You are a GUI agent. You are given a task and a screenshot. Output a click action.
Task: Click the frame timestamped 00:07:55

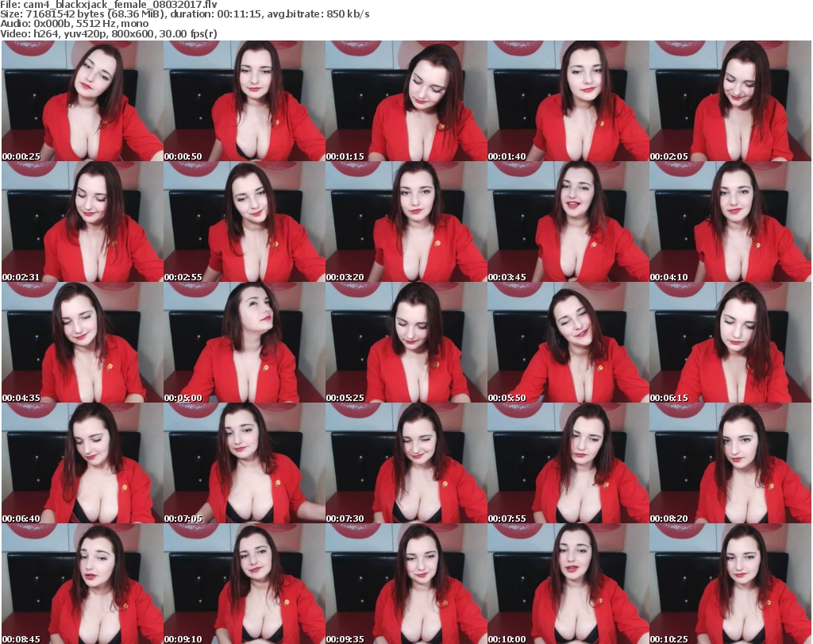tap(568, 464)
